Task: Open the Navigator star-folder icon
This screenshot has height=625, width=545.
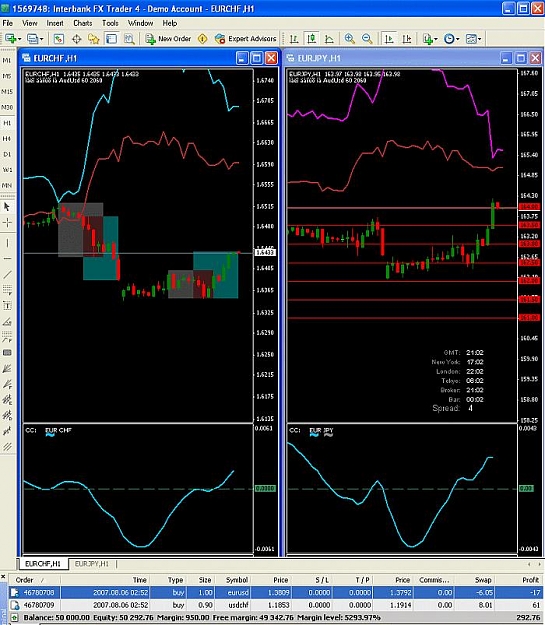Action: click(x=94, y=39)
